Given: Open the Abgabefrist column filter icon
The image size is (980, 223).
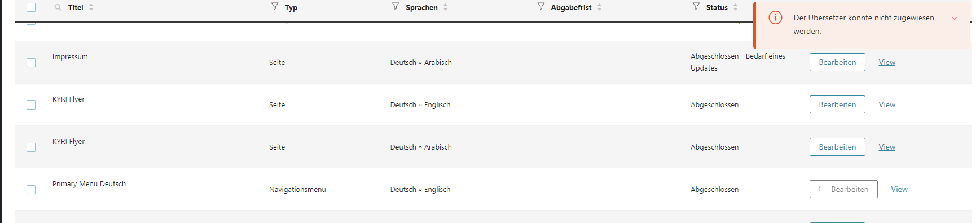Looking at the screenshot, I should tap(541, 6).
